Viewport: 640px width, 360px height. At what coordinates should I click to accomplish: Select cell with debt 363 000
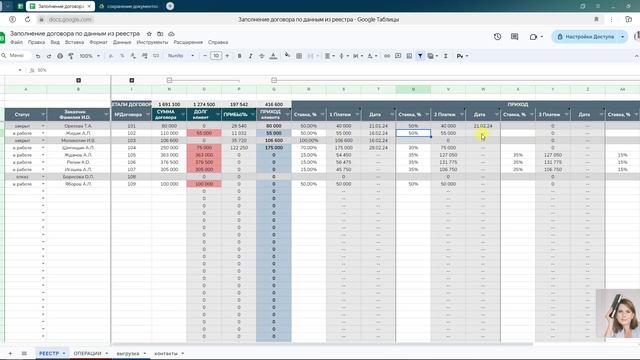[x=204, y=155]
